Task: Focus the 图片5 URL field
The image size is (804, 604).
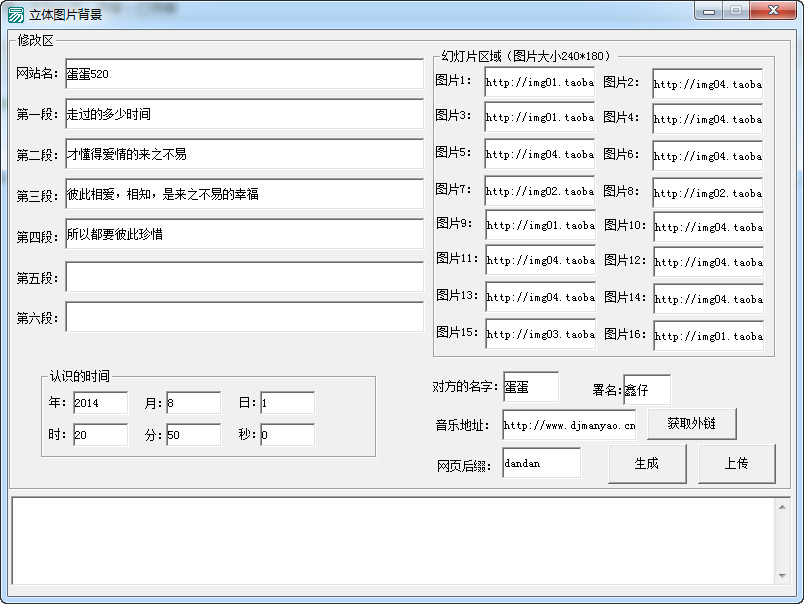Action: pos(540,154)
